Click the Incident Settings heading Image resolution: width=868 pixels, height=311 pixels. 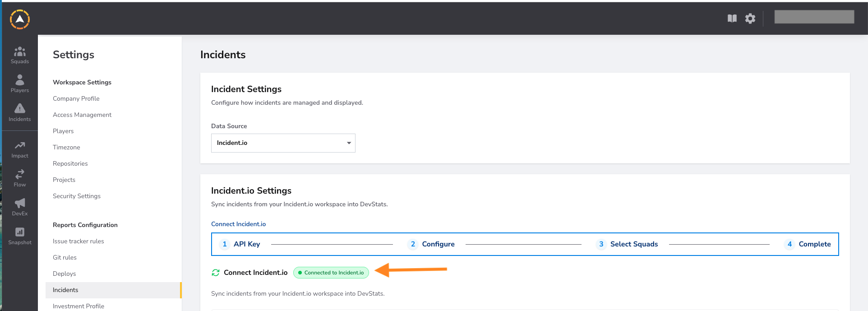[246, 89]
